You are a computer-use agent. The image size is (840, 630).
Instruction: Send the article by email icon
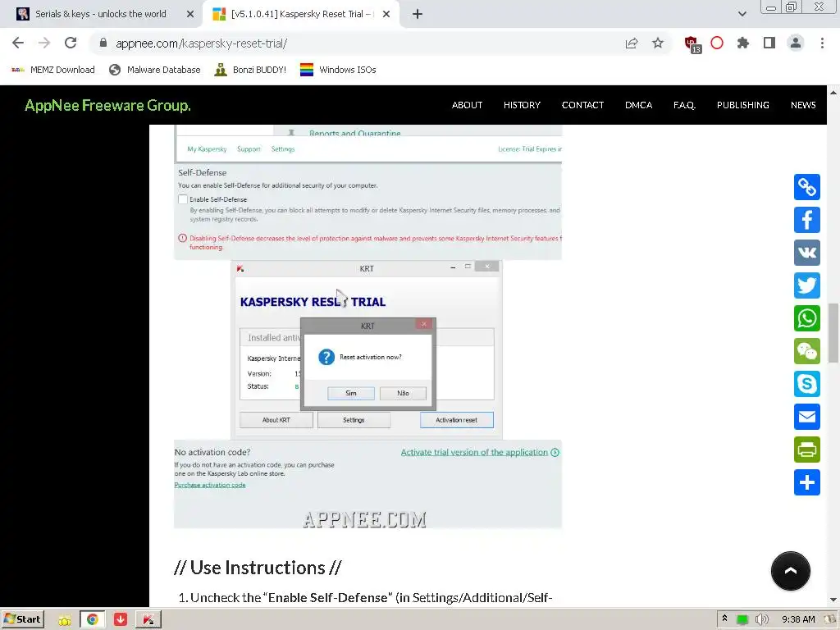pos(807,417)
